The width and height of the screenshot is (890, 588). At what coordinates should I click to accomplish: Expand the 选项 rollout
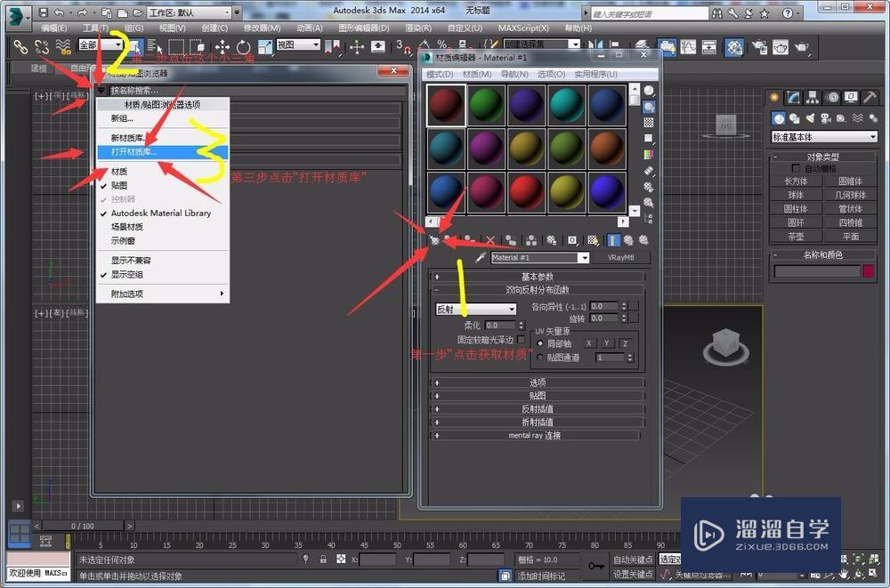click(537, 383)
